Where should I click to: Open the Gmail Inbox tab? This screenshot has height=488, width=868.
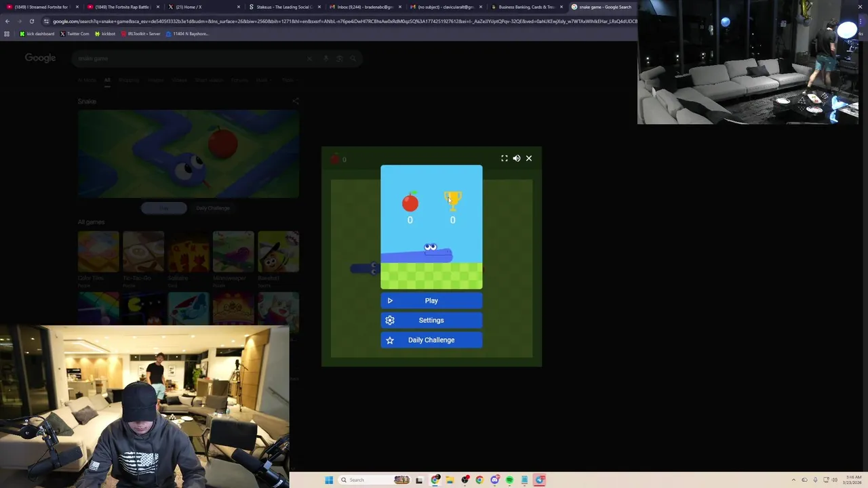(364, 7)
